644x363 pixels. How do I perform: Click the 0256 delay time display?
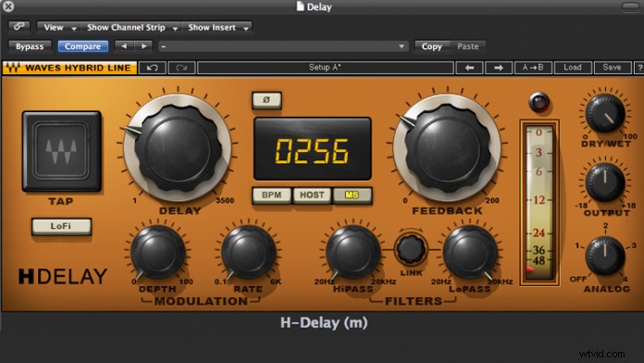[x=312, y=149]
